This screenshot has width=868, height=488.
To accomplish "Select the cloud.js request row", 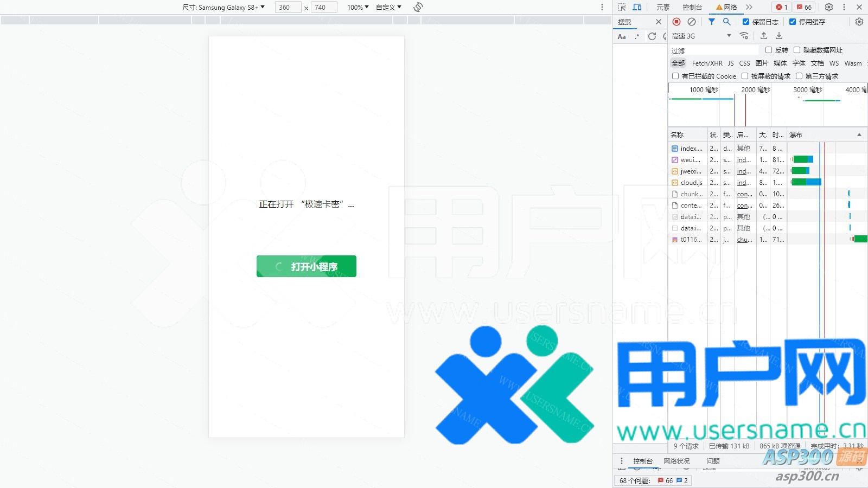I will pyautogui.click(x=768, y=183).
